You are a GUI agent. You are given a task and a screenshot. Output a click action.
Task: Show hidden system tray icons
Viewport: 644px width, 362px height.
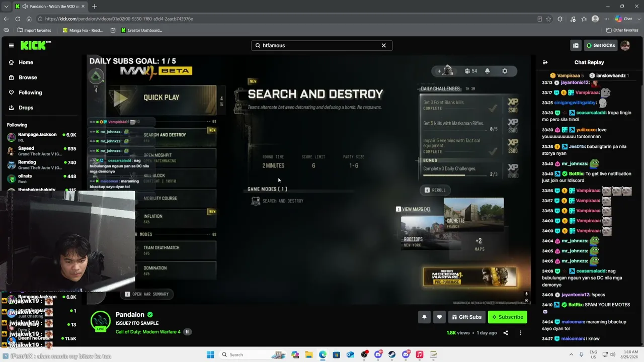pos(571,355)
